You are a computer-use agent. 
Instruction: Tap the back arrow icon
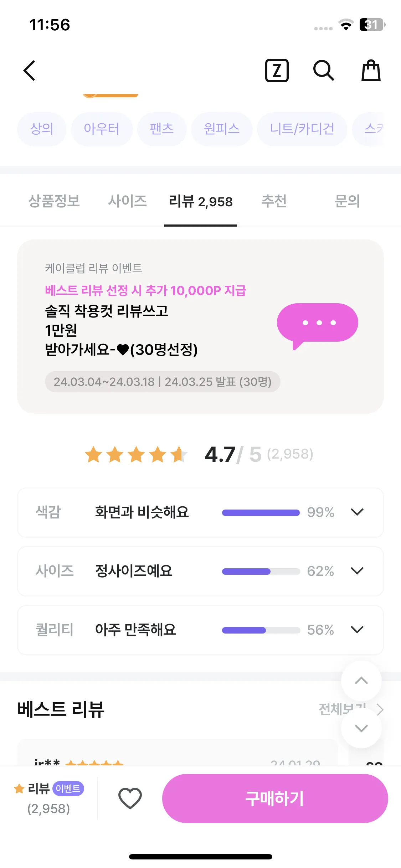click(x=30, y=71)
